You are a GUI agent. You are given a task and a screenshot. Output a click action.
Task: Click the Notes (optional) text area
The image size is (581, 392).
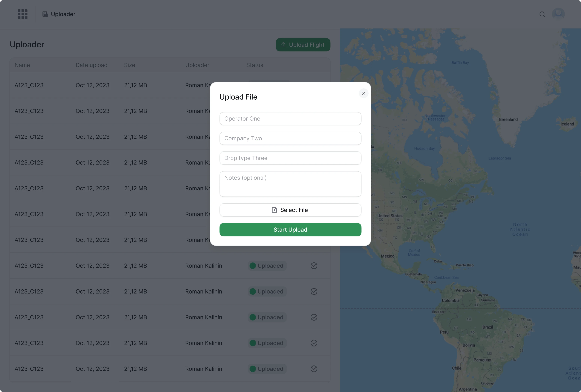click(x=290, y=184)
